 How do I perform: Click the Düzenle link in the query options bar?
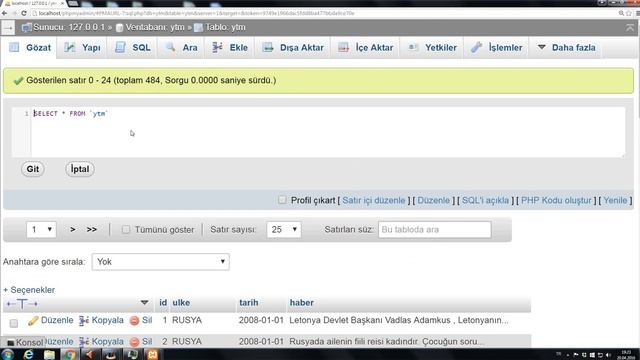433,200
